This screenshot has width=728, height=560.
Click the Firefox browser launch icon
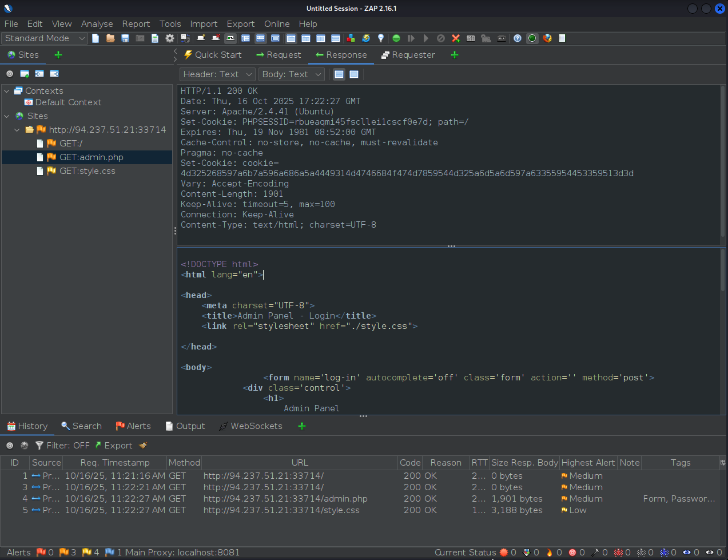[x=547, y=38]
